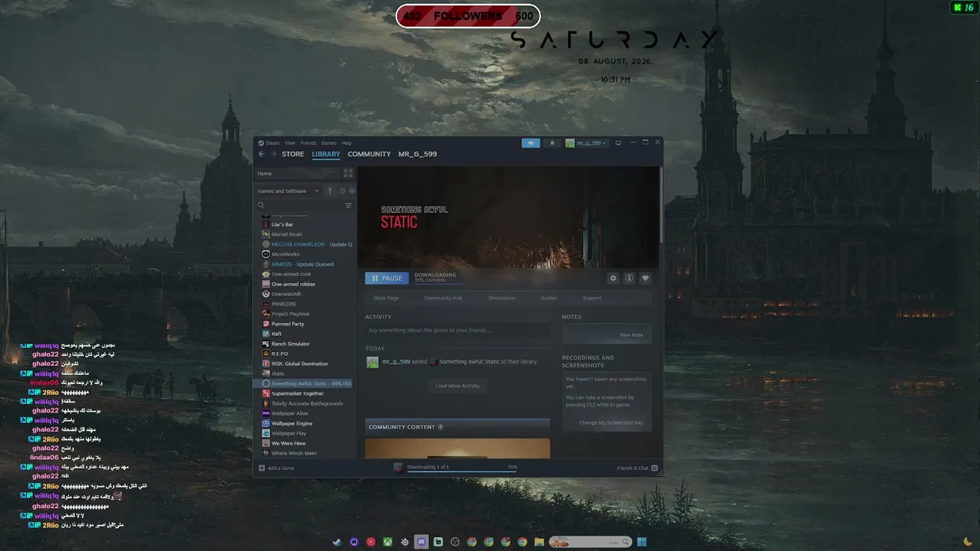Click the activity post input field
The image size is (980, 551).
pos(457,331)
